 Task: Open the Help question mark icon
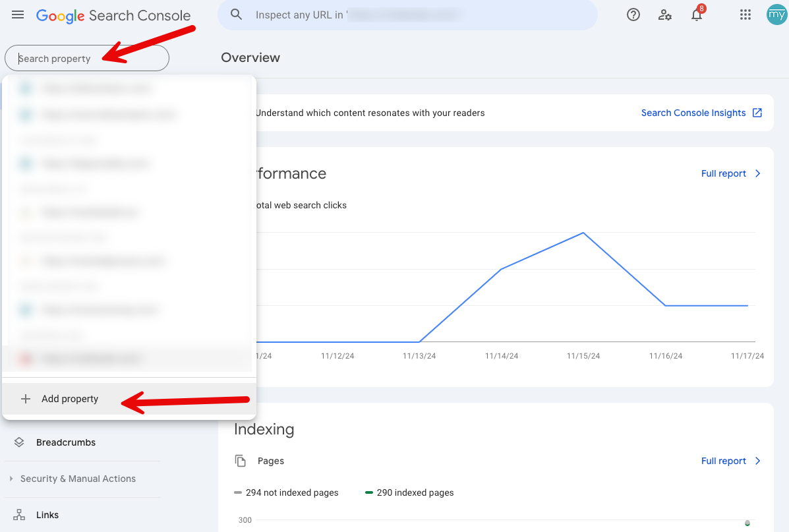pos(633,15)
